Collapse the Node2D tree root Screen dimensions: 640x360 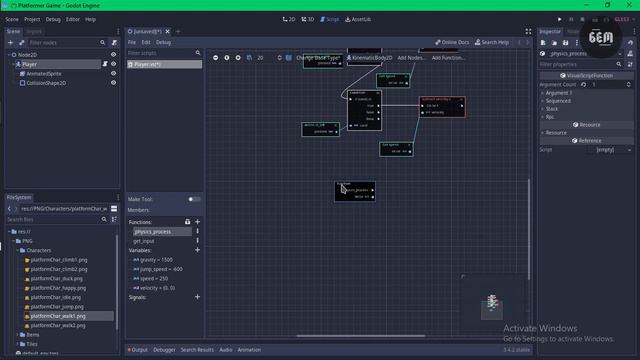[9, 55]
